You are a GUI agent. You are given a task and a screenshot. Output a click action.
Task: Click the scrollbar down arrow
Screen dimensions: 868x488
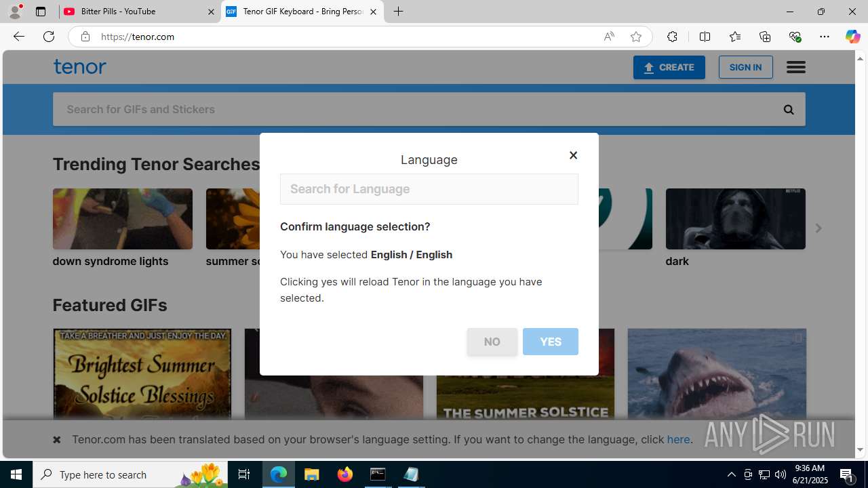point(861,450)
